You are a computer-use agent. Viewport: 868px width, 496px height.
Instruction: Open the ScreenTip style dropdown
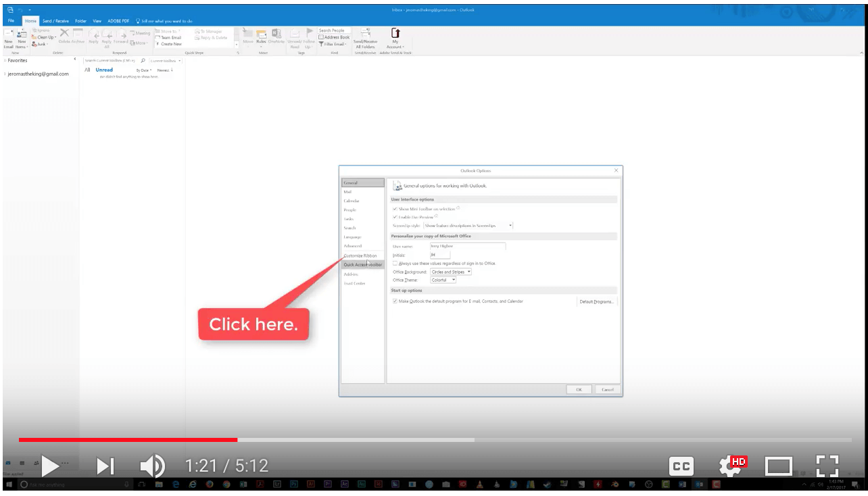[x=510, y=226]
